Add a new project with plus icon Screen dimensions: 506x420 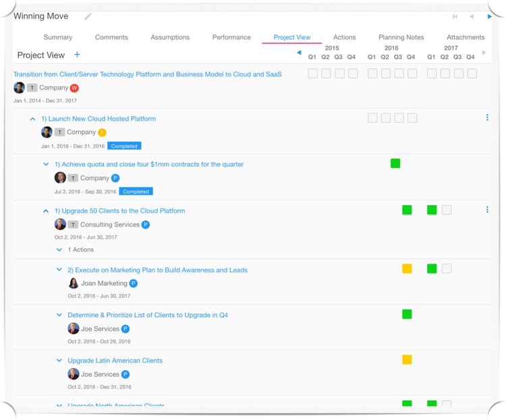[77, 55]
